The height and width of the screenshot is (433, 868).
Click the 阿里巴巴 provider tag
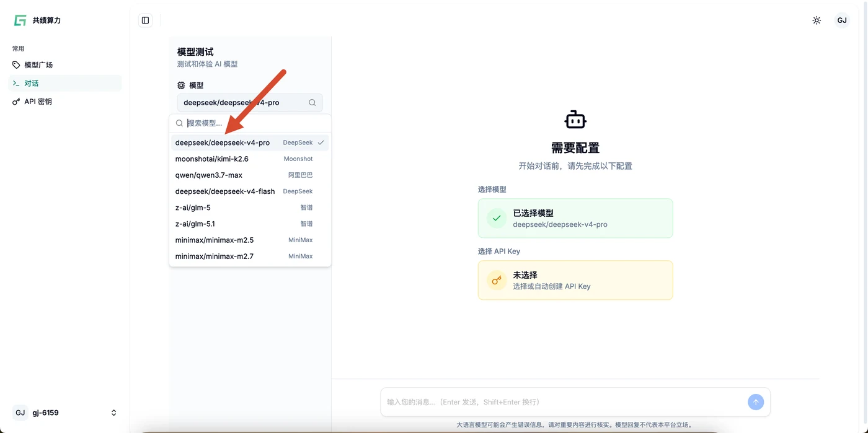pyautogui.click(x=301, y=175)
